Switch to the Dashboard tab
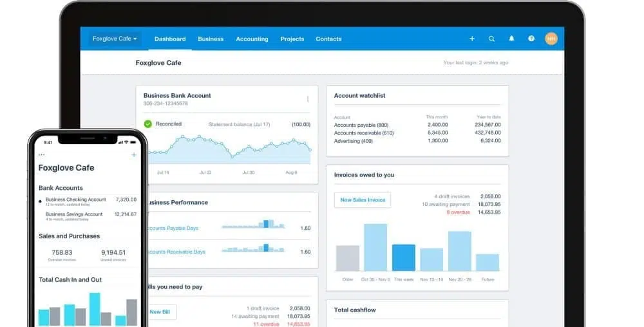 (170, 39)
